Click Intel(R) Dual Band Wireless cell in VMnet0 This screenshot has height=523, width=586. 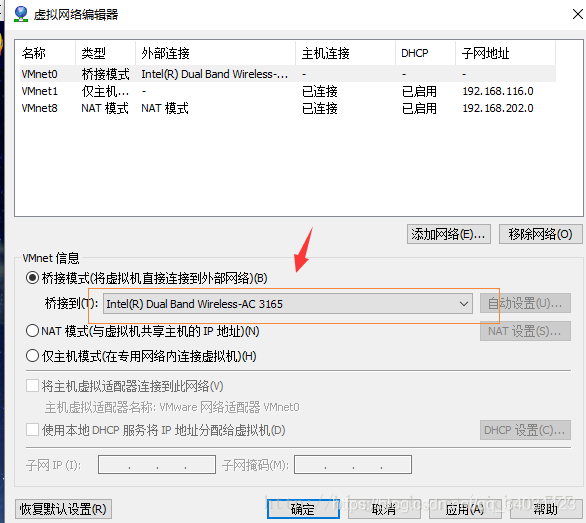tap(215, 74)
